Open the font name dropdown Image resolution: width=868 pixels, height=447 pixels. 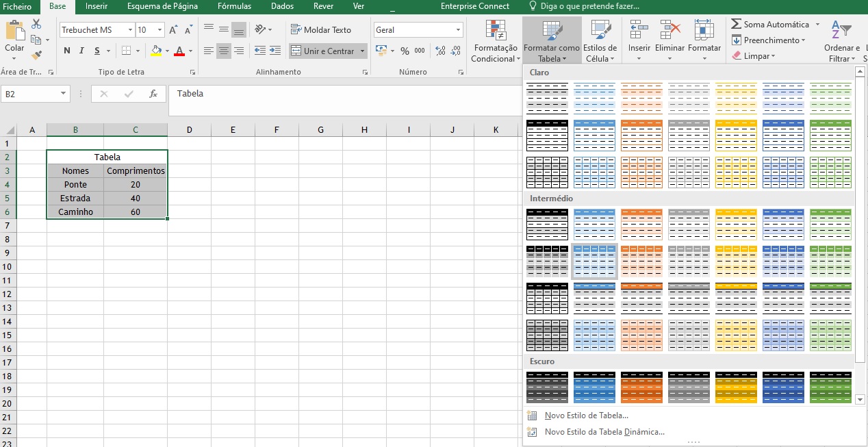coord(132,29)
